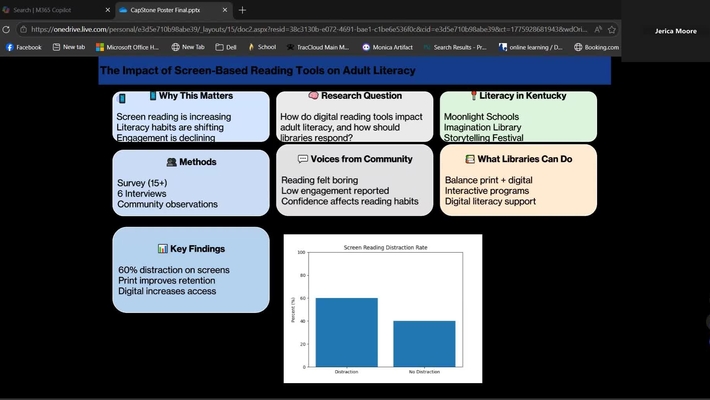
Task: Open a new browser tab
Action: coord(242,10)
